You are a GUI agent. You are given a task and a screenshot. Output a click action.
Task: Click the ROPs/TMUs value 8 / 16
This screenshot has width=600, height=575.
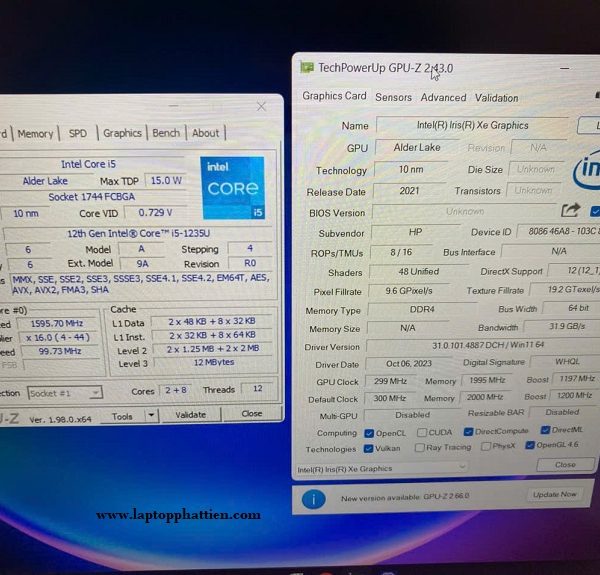[401, 252]
